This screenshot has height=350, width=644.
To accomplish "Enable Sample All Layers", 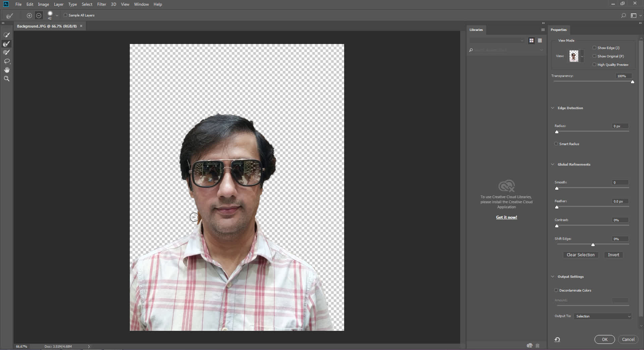I will pos(65,15).
